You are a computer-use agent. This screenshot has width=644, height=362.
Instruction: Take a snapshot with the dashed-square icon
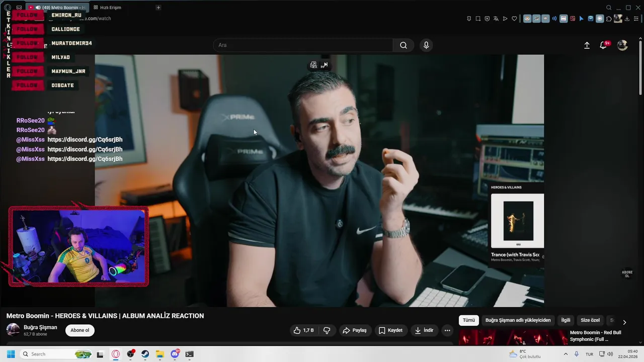tap(478, 19)
